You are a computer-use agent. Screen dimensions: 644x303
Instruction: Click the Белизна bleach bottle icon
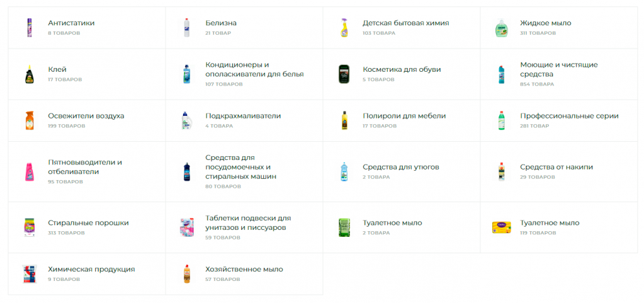click(186, 27)
